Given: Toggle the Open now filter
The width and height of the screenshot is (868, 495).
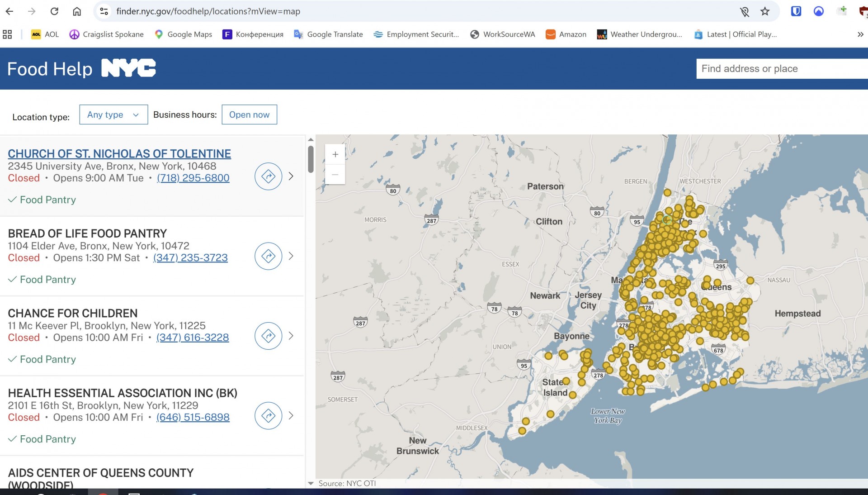Looking at the screenshot, I should tap(250, 114).
